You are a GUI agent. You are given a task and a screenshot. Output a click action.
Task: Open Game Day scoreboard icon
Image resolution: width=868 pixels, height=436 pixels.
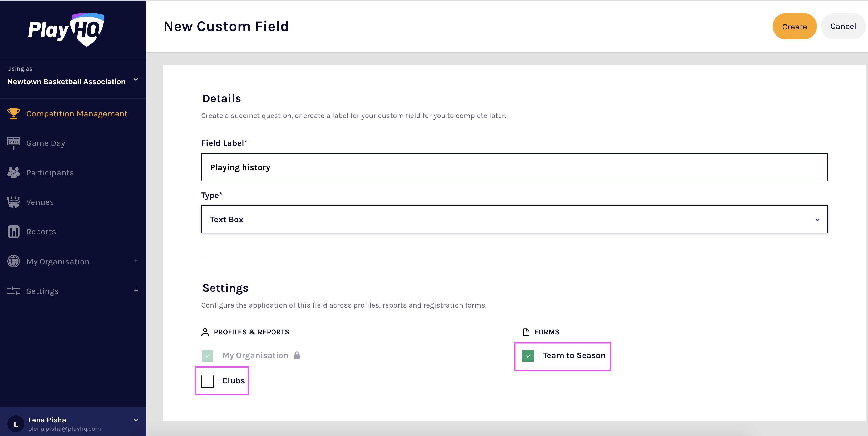13,143
